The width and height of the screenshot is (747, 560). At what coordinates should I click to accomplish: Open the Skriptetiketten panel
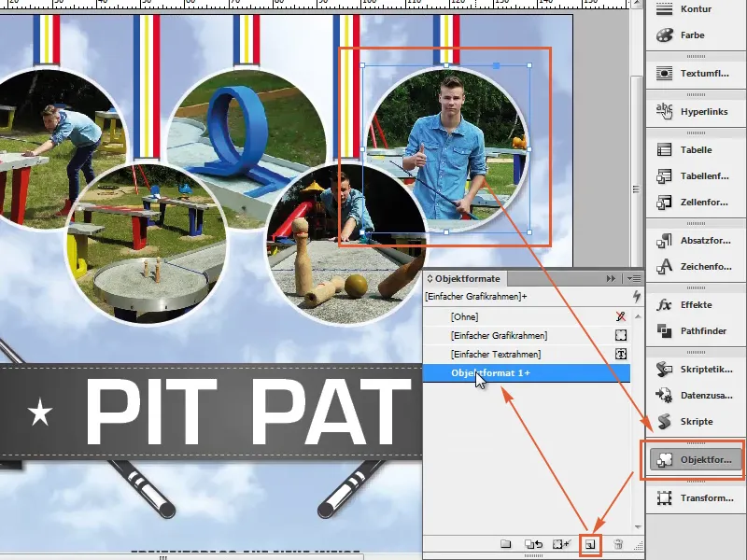(695, 369)
